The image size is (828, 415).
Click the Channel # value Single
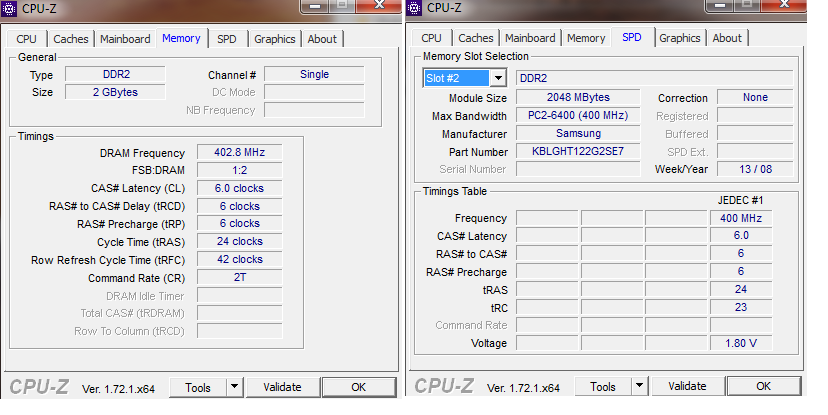click(315, 74)
